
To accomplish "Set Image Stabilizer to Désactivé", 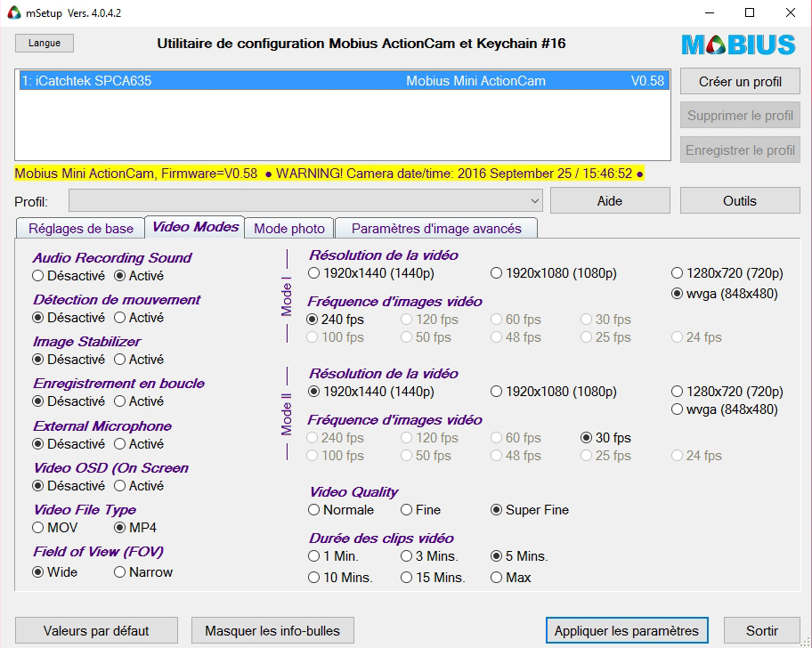I will (x=69, y=360).
